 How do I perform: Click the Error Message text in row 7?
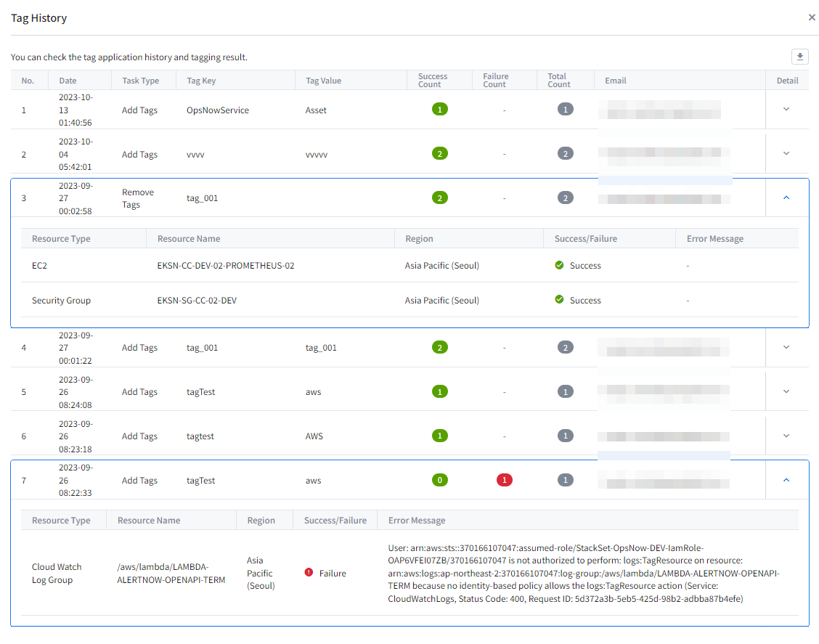click(x=584, y=574)
